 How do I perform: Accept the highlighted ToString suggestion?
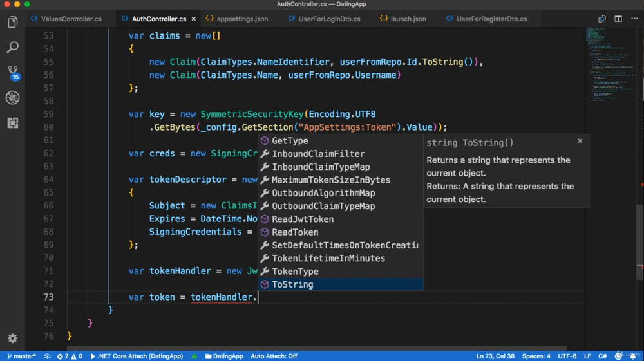tap(340, 284)
